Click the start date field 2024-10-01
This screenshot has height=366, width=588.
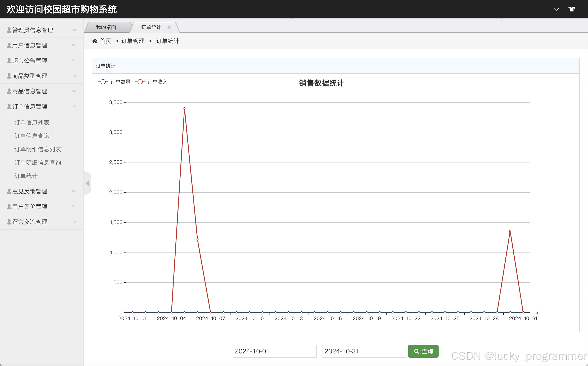[274, 351]
